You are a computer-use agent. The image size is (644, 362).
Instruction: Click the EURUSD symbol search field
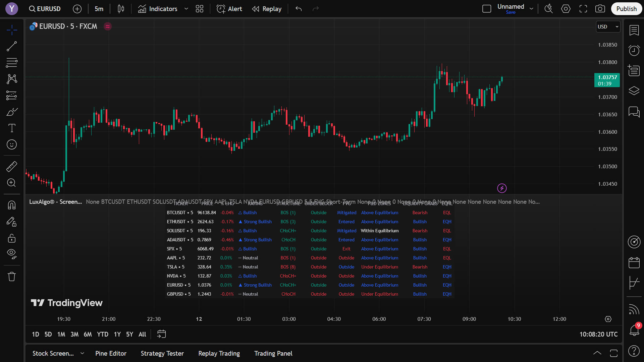coord(45,9)
